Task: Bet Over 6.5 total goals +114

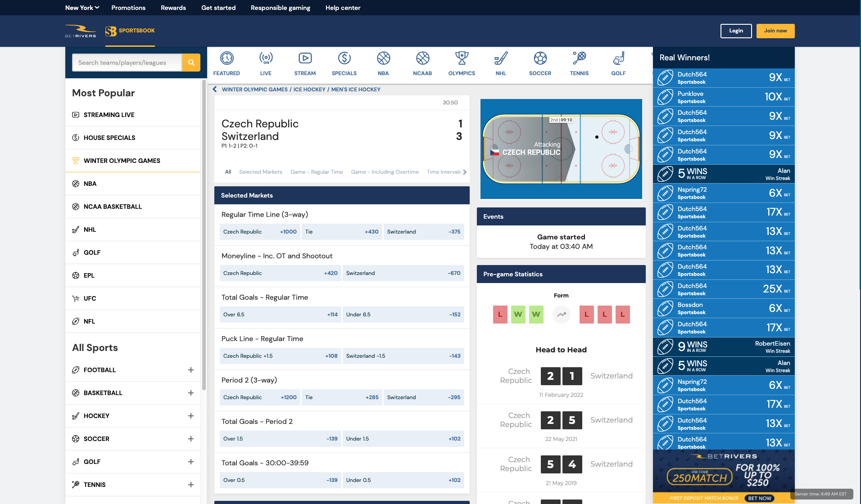Action: click(x=281, y=315)
